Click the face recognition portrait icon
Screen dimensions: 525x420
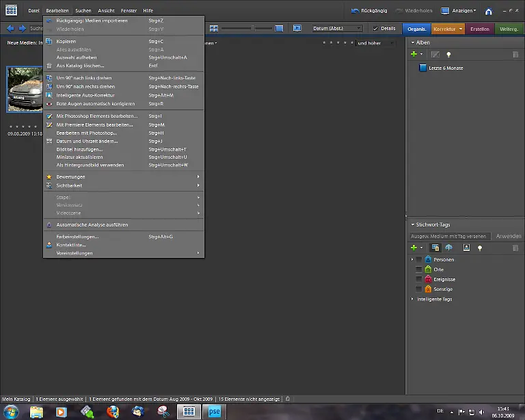(x=466, y=248)
